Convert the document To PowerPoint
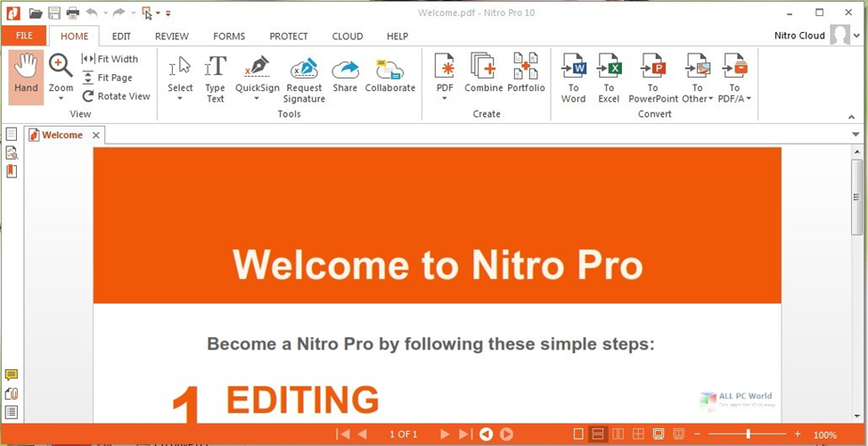 pos(653,78)
